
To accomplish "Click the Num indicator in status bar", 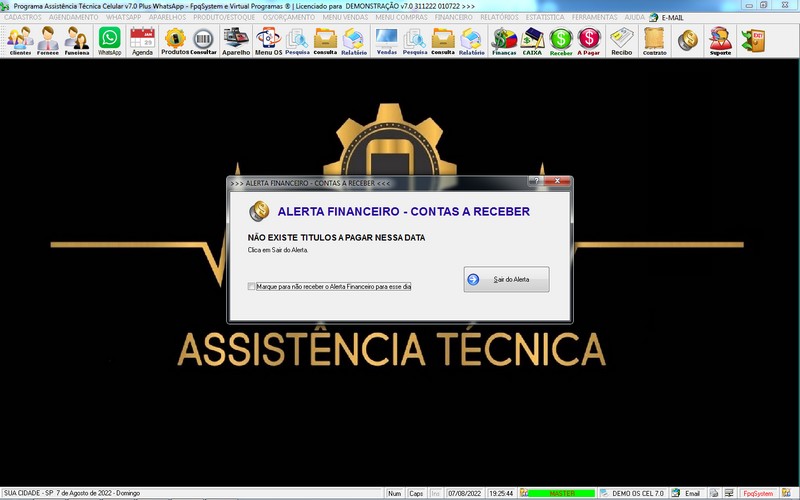I will [x=394, y=493].
